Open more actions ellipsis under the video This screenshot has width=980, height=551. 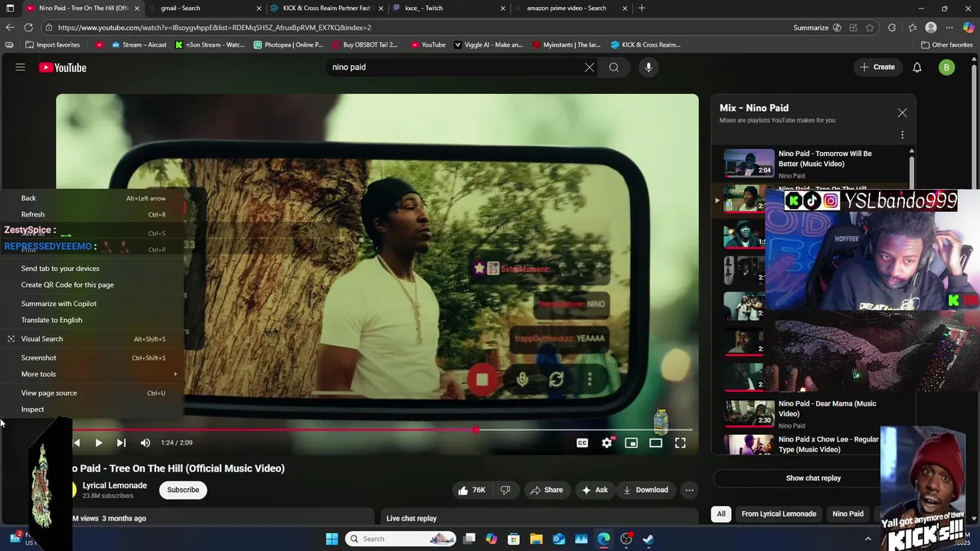(689, 490)
